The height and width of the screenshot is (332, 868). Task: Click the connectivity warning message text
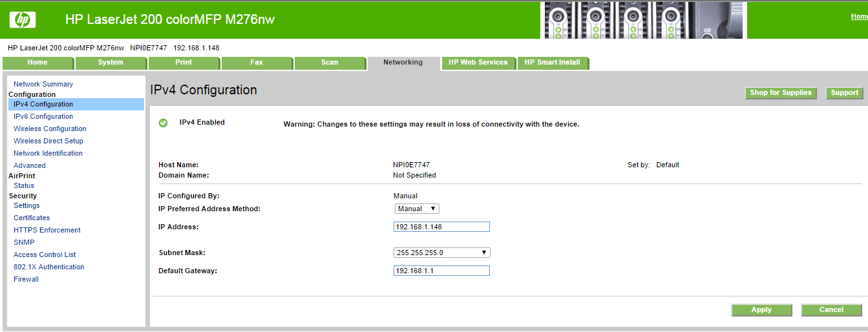431,124
